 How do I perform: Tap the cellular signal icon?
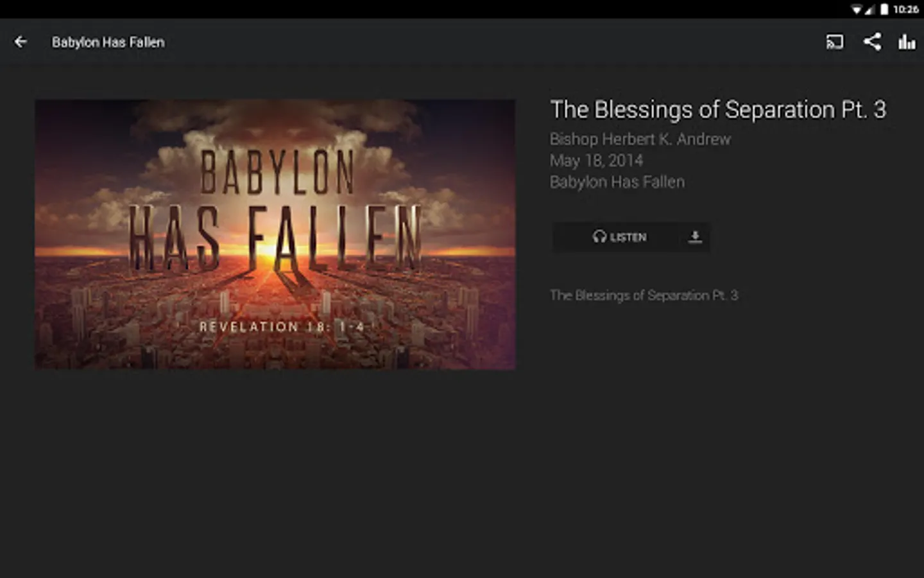[869, 9]
